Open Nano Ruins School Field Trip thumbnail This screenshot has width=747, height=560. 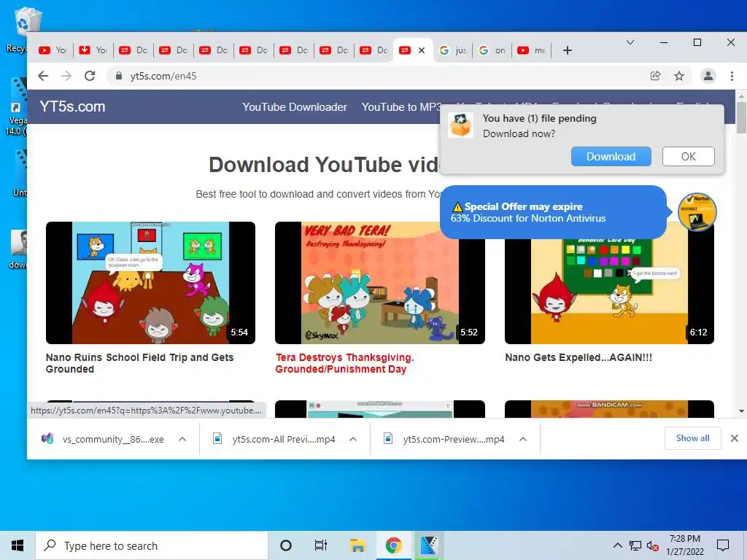pyautogui.click(x=150, y=283)
